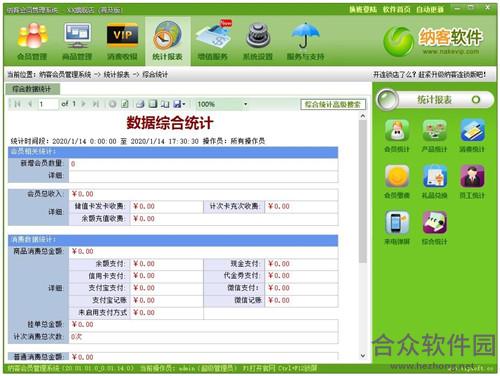The height and width of the screenshot is (376, 500).
Task: Open the VIP 消费收银 cashier module
Action: (122, 41)
